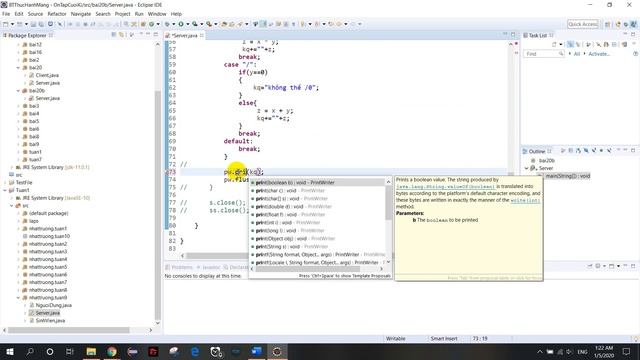The height and width of the screenshot is (360, 640).
Task: Select print(boolean b) proposal
Action: tap(317, 182)
